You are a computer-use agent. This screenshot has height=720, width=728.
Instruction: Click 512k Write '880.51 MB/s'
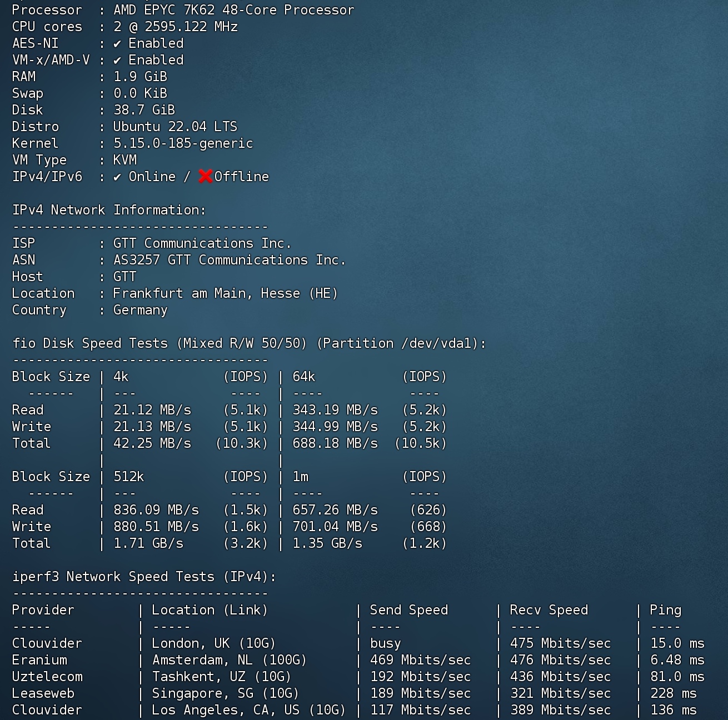[x=156, y=527]
